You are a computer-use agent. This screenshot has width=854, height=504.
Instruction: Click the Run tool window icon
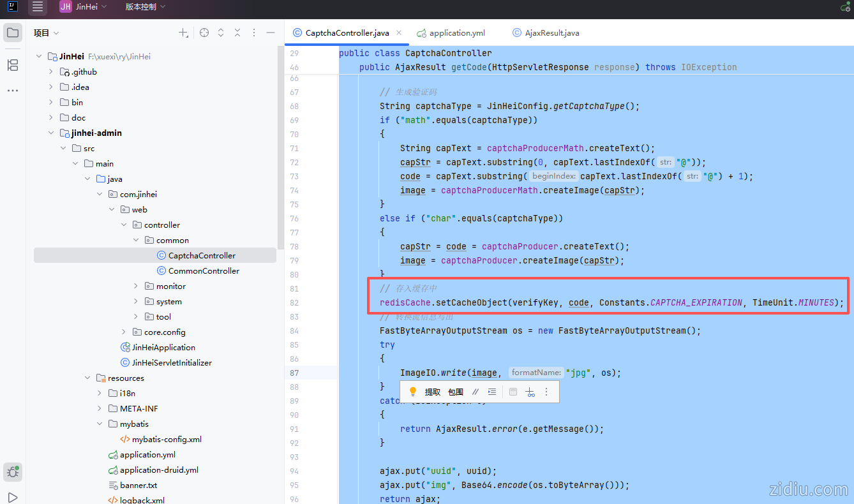click(x=13, y=497)
